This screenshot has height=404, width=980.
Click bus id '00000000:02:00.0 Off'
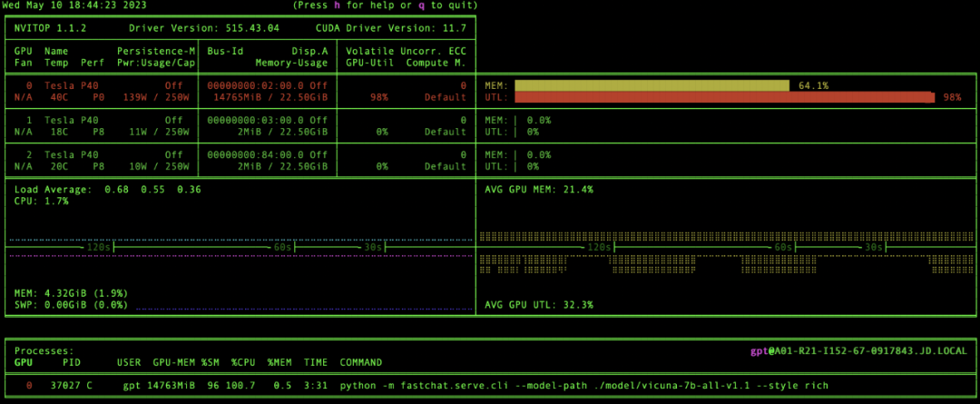268,85
